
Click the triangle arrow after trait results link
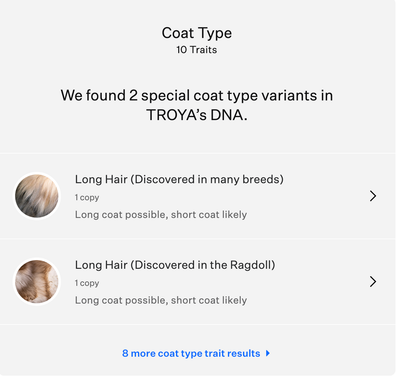(268, 353)
